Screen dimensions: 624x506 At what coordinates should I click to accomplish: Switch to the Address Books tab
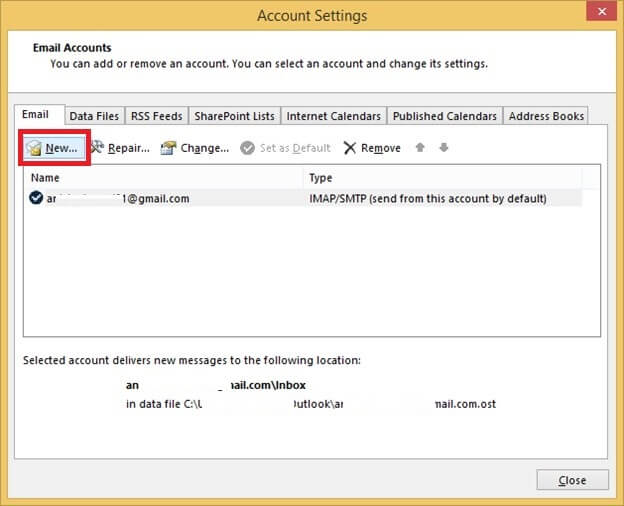click(x=546, y=116)
